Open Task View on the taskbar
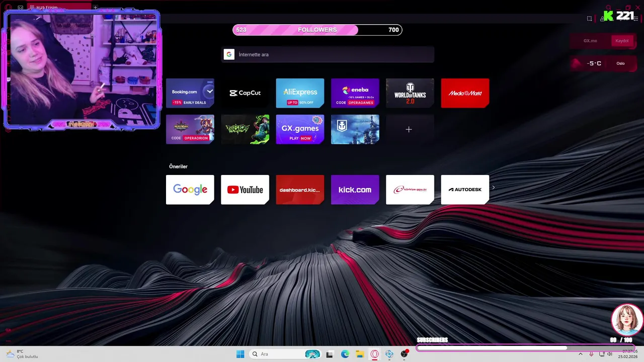 pyautogui.click(x=330, y=354)
